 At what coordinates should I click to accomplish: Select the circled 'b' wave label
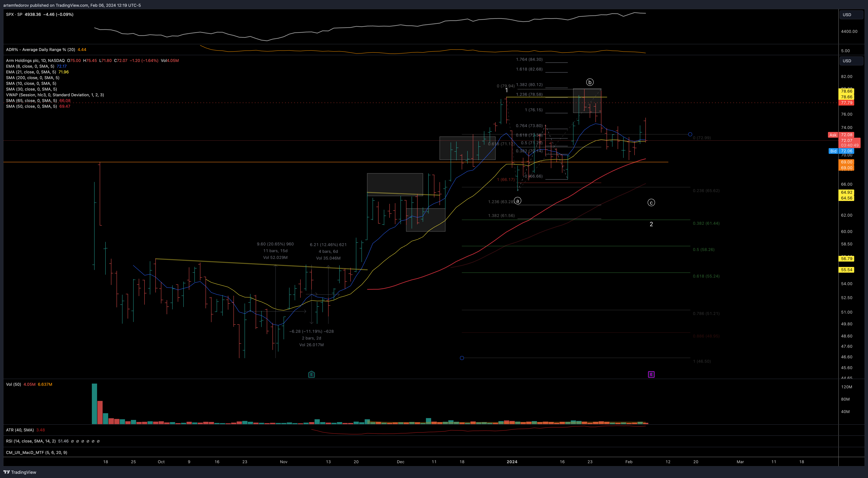pos(590,82)
